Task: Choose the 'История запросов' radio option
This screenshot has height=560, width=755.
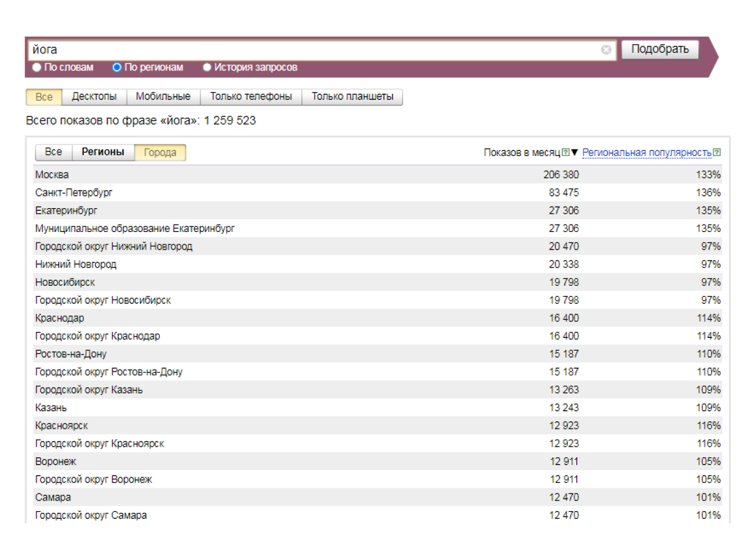Action: (x=207, y=67)
